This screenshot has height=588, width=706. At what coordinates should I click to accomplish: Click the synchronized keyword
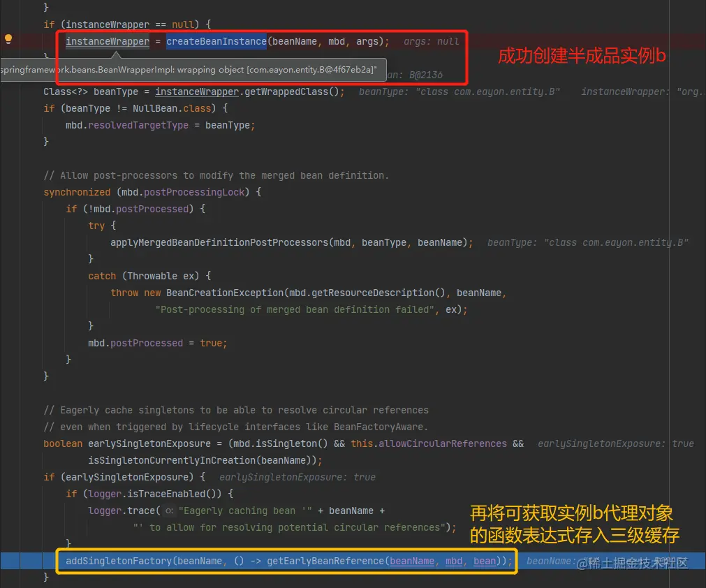point(77,192)
